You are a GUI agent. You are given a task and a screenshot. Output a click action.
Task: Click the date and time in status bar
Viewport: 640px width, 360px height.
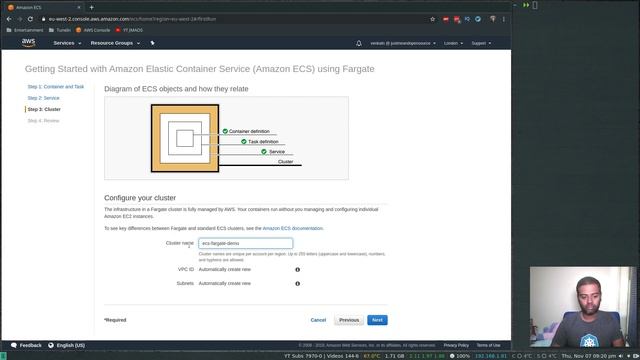589,356
